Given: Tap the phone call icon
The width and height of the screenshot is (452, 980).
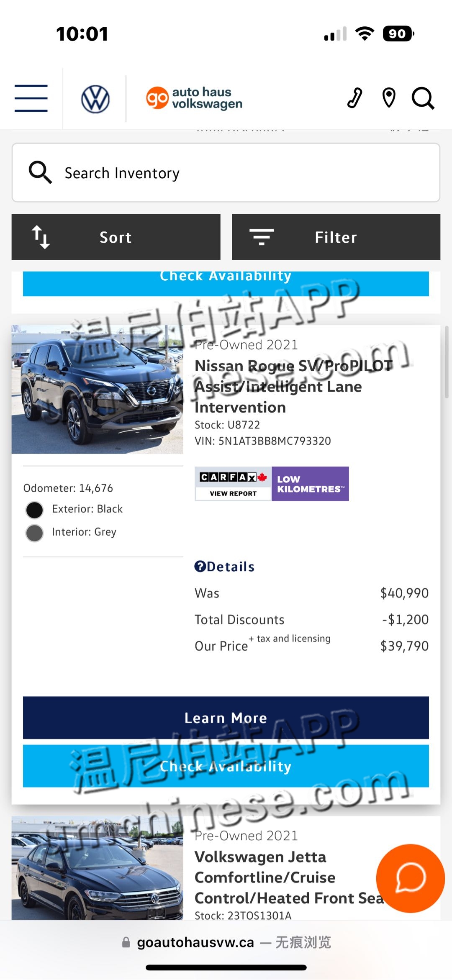Looking at the screenshot, I should [355, 98].
